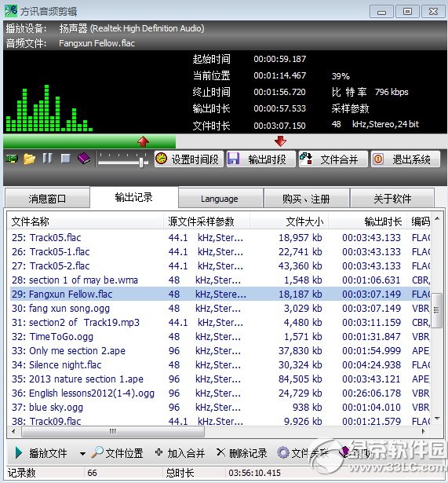This screenshot has height=483, width=448.
Task: Pause playback with the pause icon
Action: [47, 159]
